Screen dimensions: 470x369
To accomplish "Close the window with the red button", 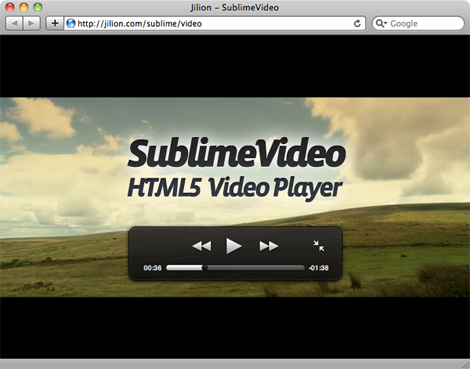I will (x=10, y=7).
